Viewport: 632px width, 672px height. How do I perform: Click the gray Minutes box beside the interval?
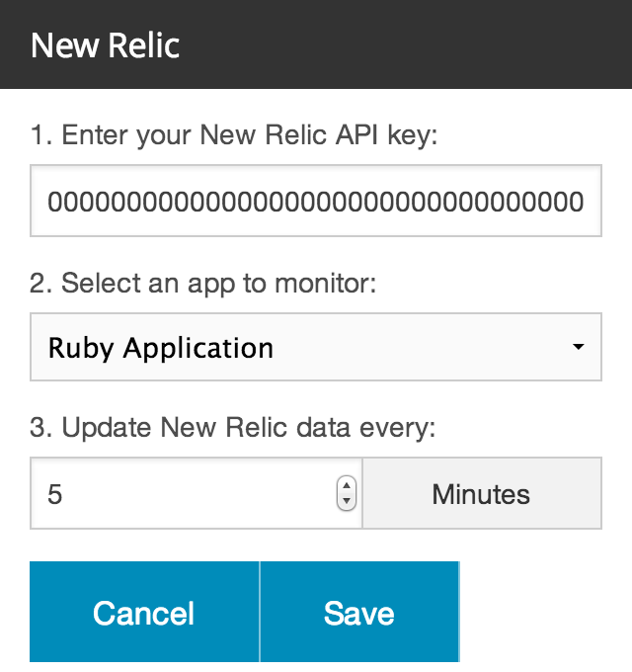click(x=482, y=493)
